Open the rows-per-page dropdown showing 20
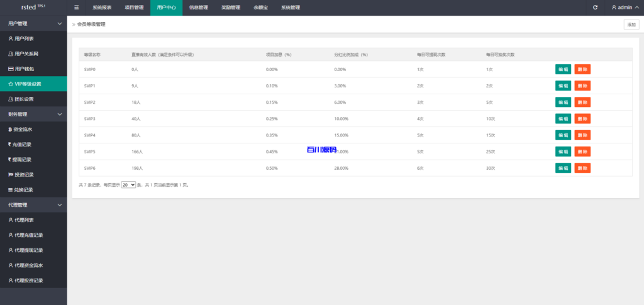Screen dimensions: 644x305 128,185
